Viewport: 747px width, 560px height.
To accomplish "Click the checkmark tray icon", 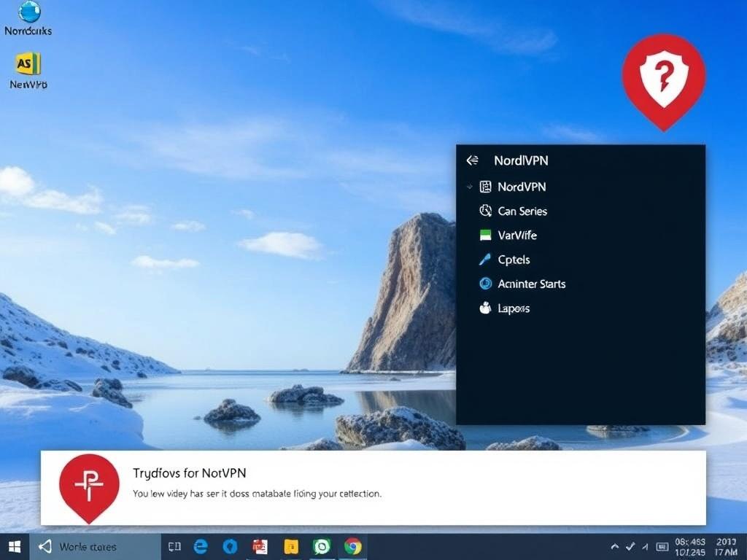I will point(630,547).
